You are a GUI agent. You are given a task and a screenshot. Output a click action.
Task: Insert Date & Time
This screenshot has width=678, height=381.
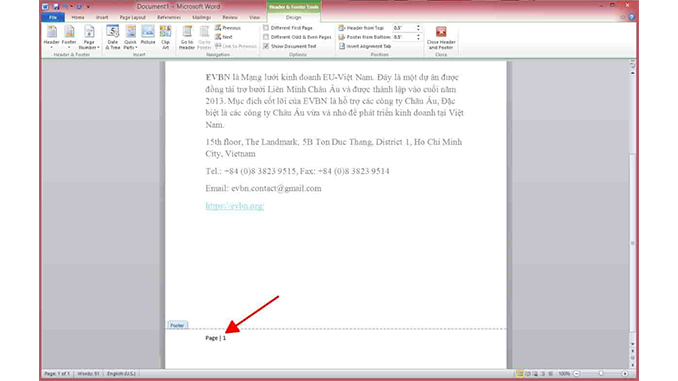point(113,37)
